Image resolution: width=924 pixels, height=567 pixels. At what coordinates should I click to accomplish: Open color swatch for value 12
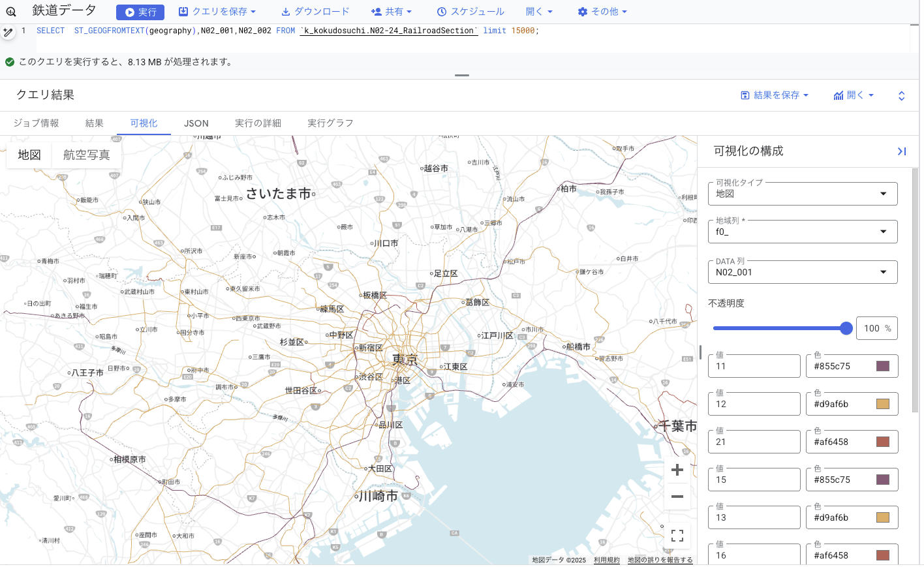point(883,404)
